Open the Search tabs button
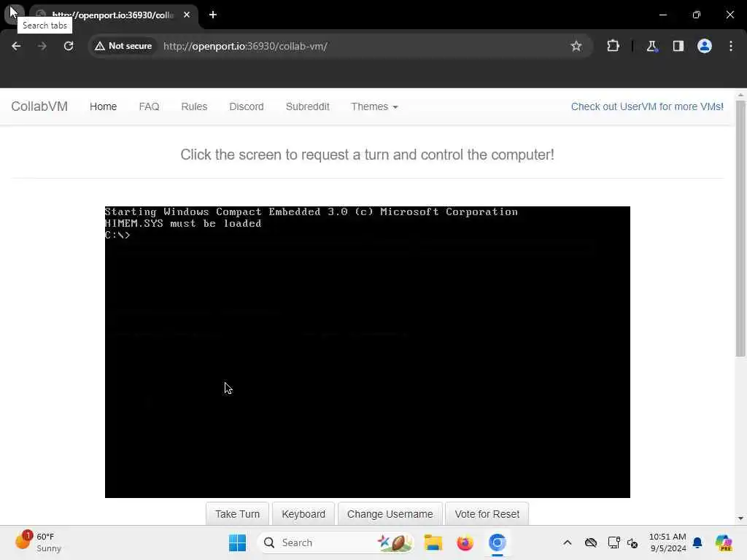Viewport: 747px width, 560px height. point(13,13)
